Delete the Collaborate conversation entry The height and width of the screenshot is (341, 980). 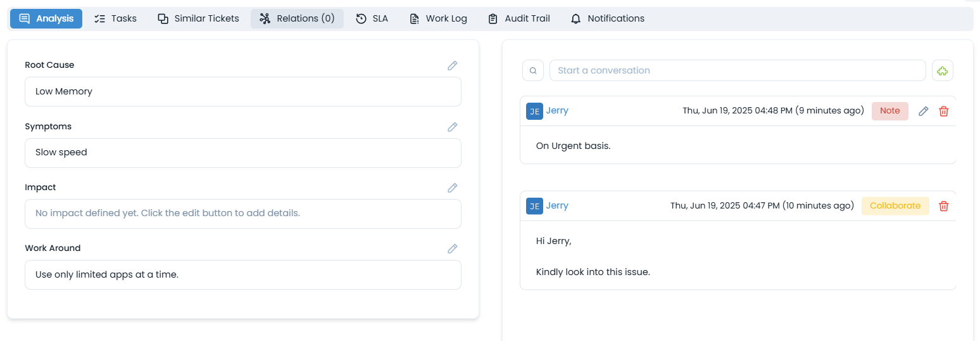point(943,206)
